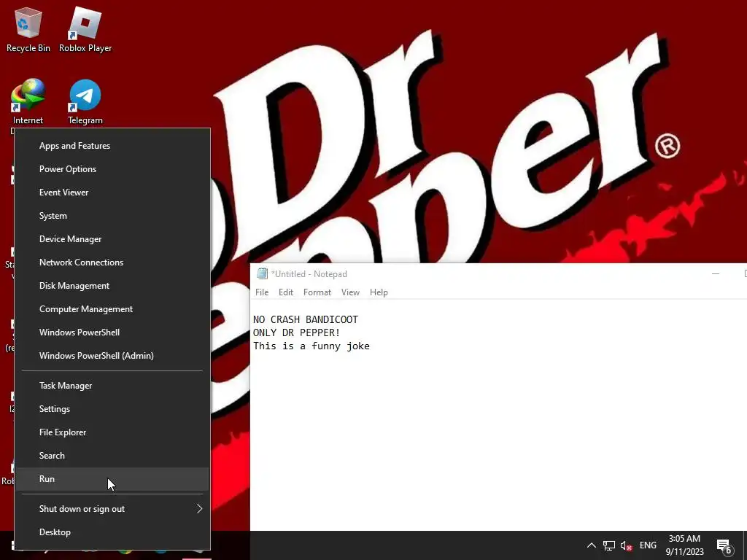747x560 pixels.
Task: Switch input language via ENG indicator
Action: pos(648,545)
